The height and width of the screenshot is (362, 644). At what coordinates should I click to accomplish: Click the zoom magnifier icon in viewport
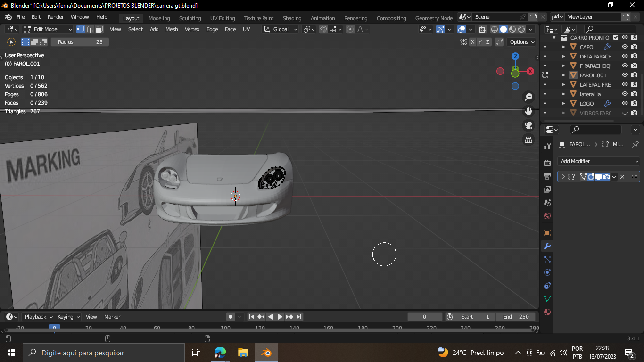[528, 97]
